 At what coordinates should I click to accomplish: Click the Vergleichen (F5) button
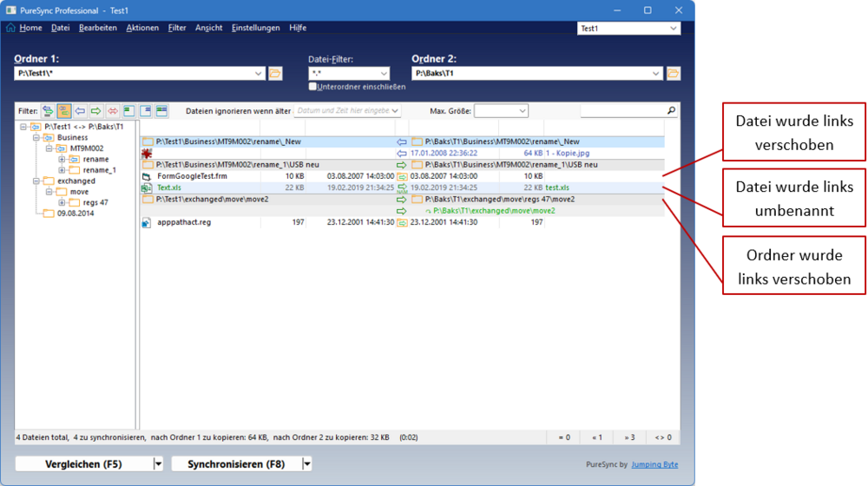point(83,463)
